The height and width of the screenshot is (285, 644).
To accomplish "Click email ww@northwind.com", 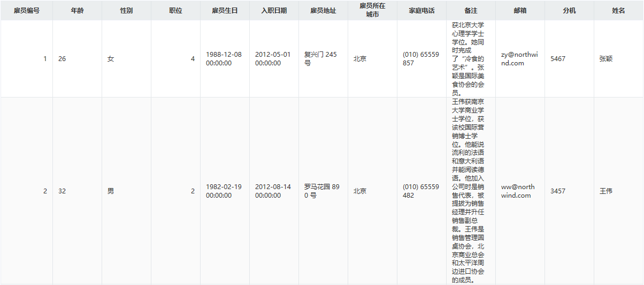I will pyautogui.click(x=520, y=191).
